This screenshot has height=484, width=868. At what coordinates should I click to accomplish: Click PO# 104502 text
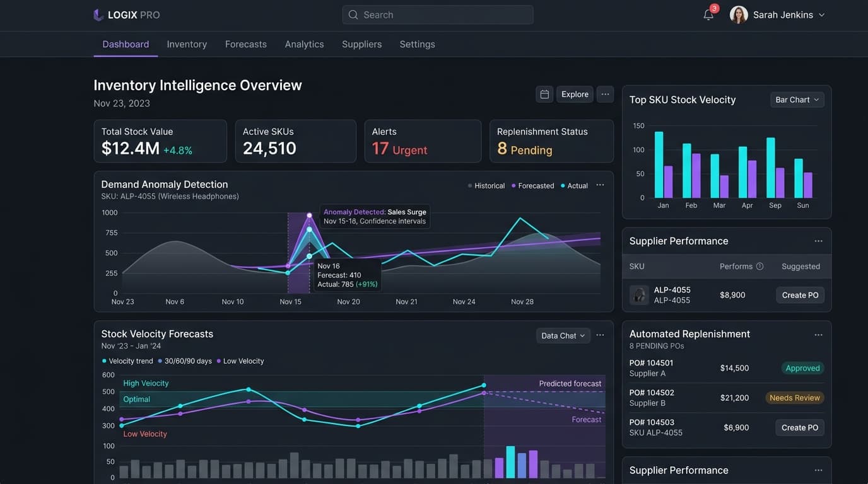coord(652,393)
